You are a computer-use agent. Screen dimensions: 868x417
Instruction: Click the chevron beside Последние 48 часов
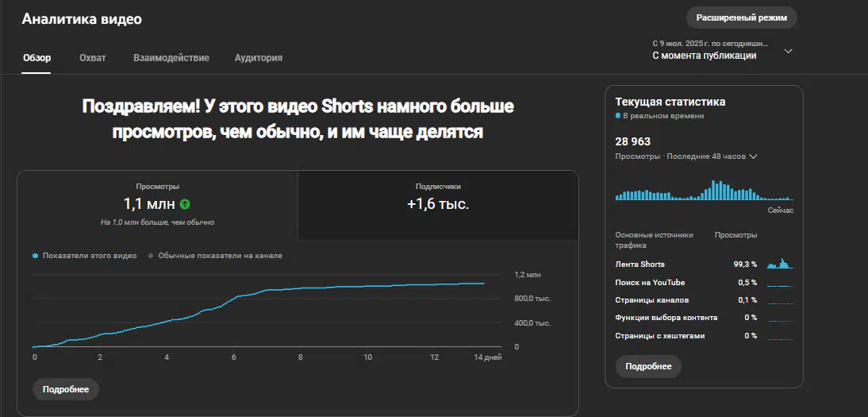(753, 156)
